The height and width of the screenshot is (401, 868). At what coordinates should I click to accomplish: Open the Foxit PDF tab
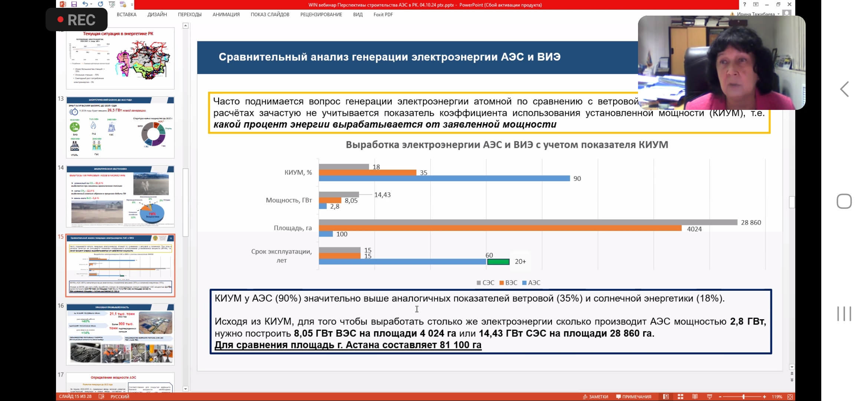(x=383, y=14)
